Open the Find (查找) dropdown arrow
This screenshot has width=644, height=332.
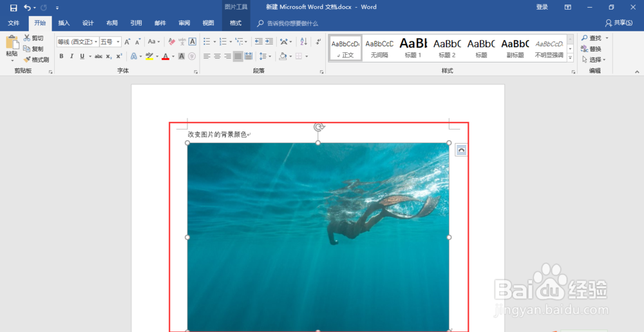point(607,38)
